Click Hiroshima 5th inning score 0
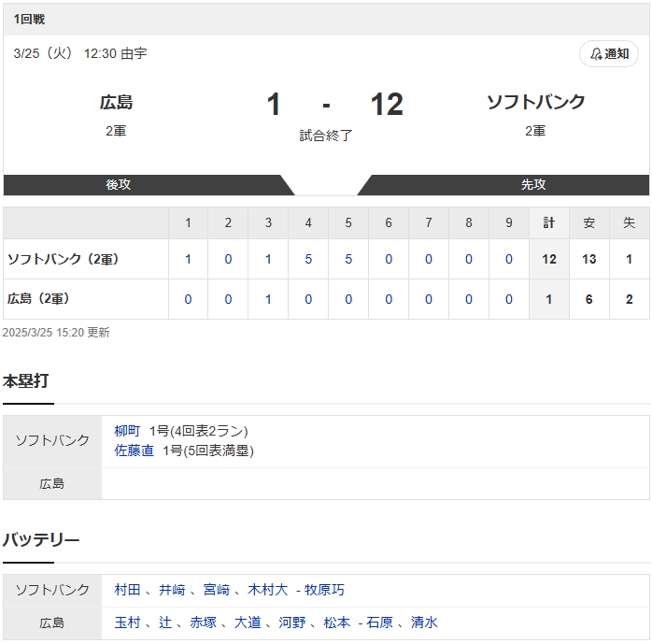Screen dimensions: 652x644 click(x=348, y=299)
